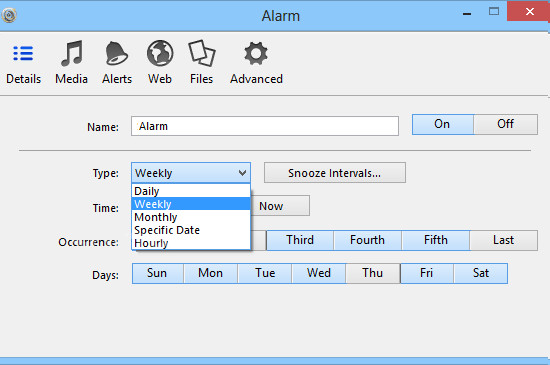Toggle the Last occurrence button
This screenshot has width=550, height=365.
pyautogui.click(x=503, y=240)
